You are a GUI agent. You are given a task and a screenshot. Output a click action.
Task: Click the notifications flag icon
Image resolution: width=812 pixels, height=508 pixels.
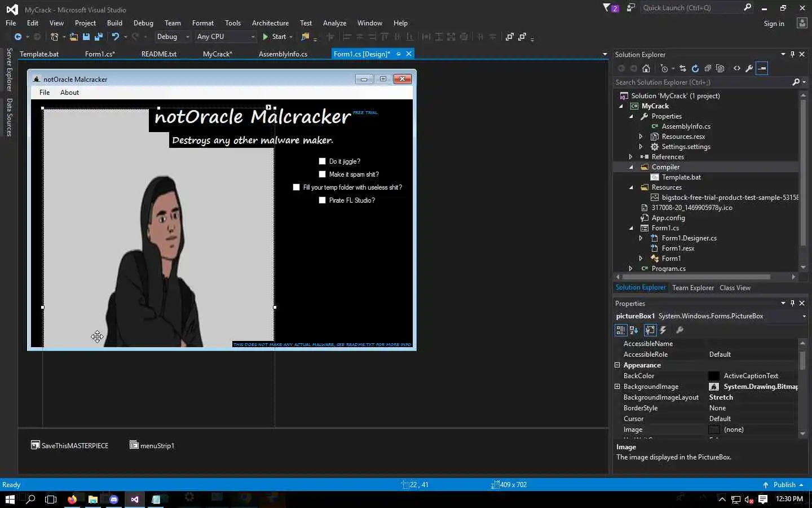point(607,8)
